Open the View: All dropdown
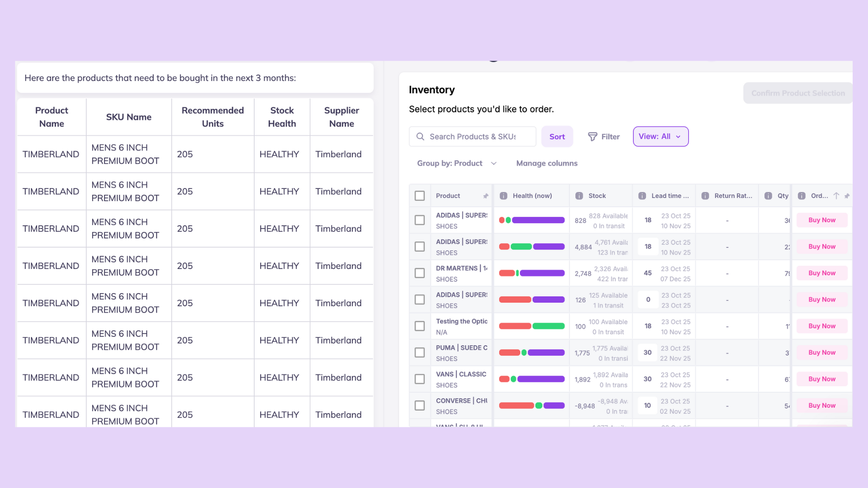 click(660, 136)
